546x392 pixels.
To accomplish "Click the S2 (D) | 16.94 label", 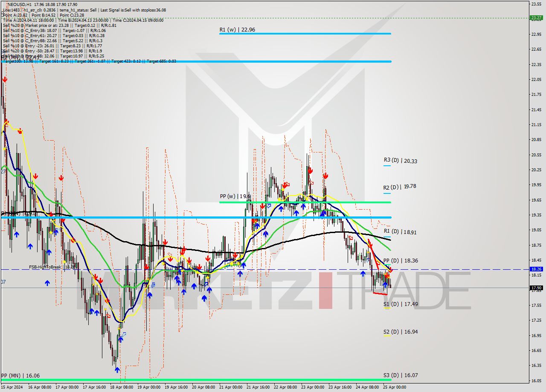I will coord(400,331).
